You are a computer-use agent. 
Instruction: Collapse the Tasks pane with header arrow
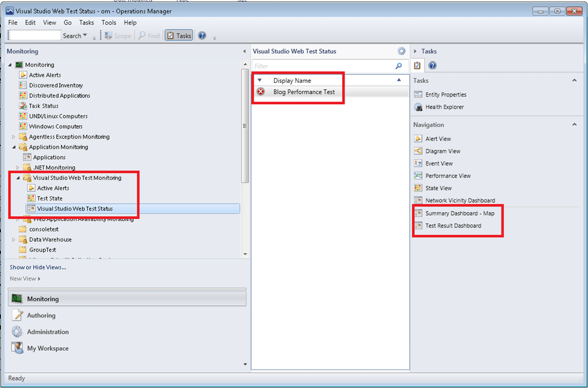coord(415,51)
